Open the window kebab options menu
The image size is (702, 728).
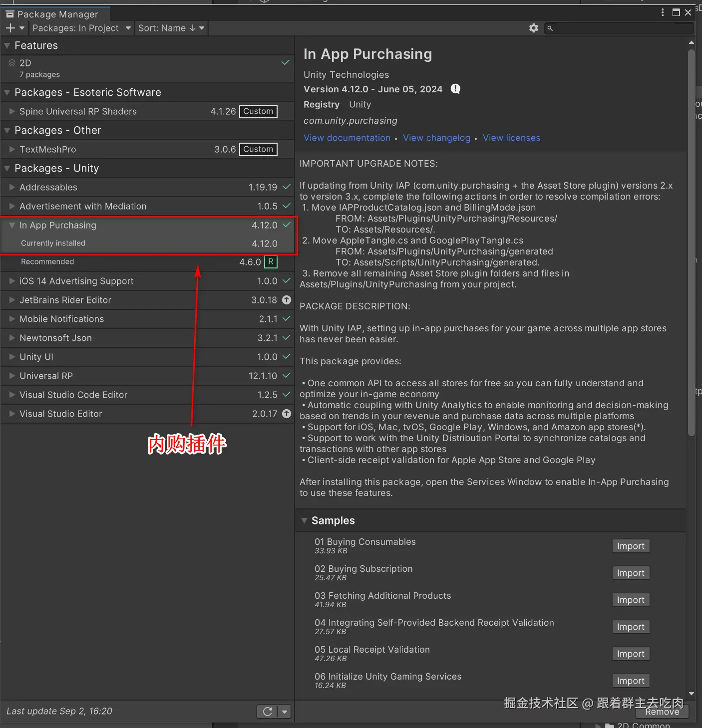pos(663,12)
